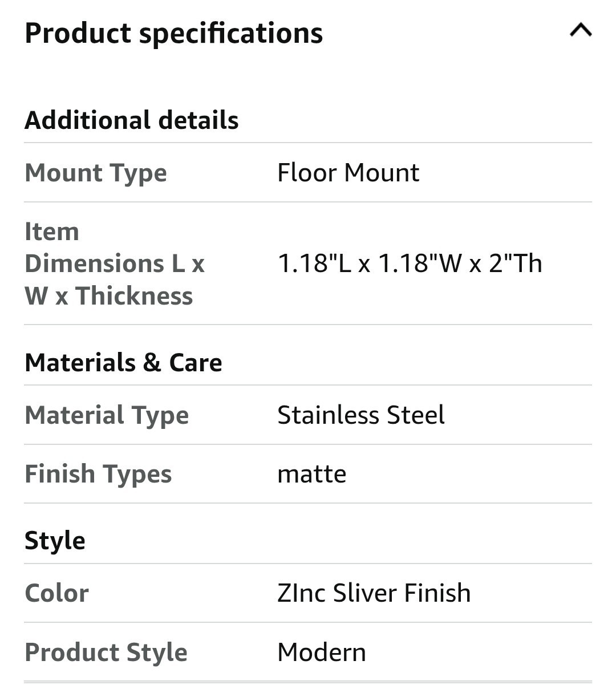Select the Floor Mount value text
This screenshot has height=685, width=616.
348,173
